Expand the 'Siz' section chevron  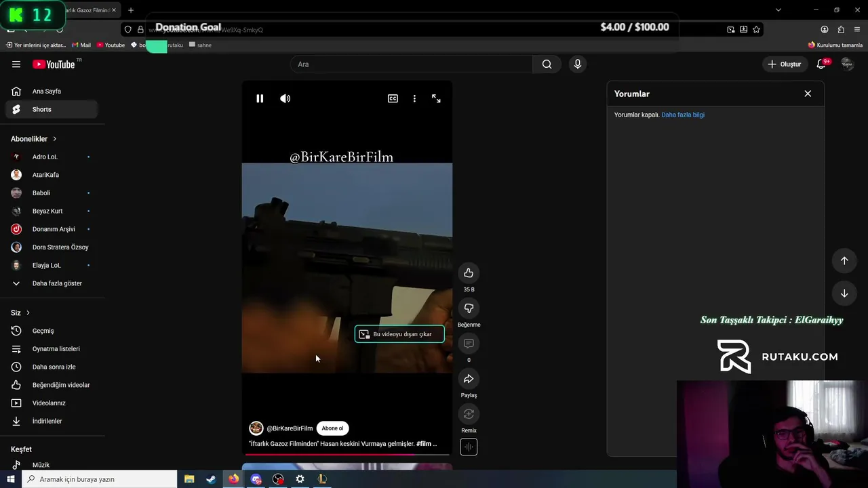28,313
